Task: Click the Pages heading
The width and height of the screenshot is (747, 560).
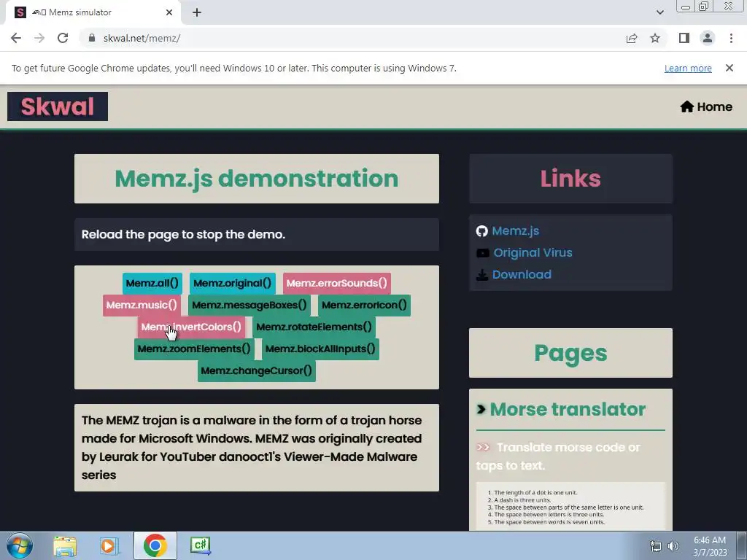Action: [x=570, y=354]
